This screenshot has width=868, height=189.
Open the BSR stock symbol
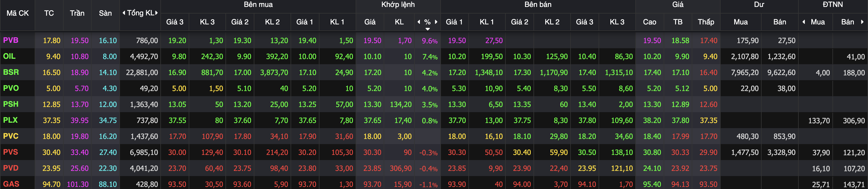[11, 72]
